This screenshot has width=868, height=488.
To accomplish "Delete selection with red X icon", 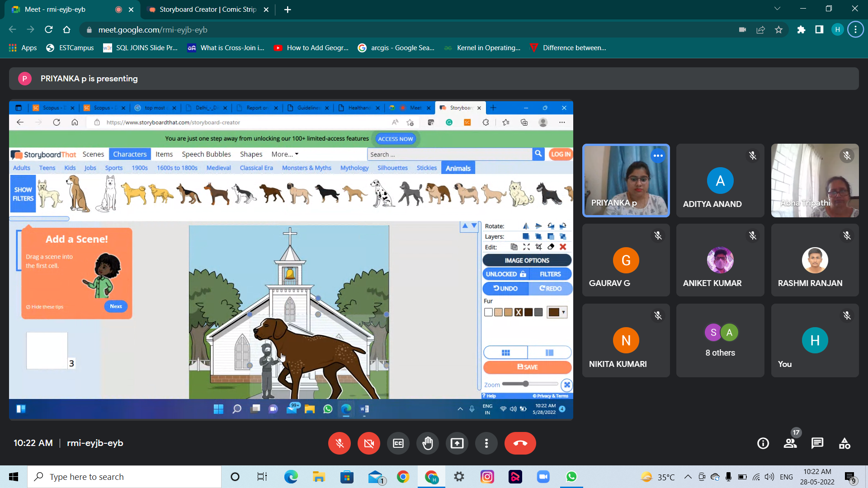I will pos(563,247).
